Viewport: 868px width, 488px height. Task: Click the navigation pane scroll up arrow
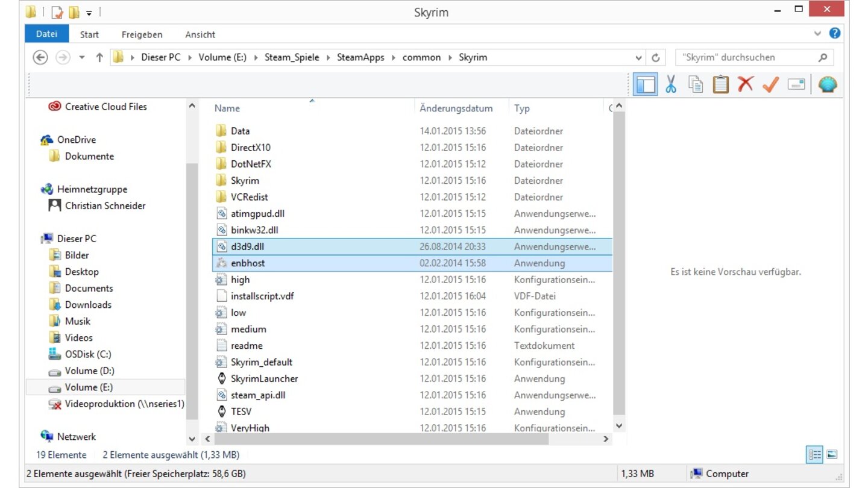[192, 105]
